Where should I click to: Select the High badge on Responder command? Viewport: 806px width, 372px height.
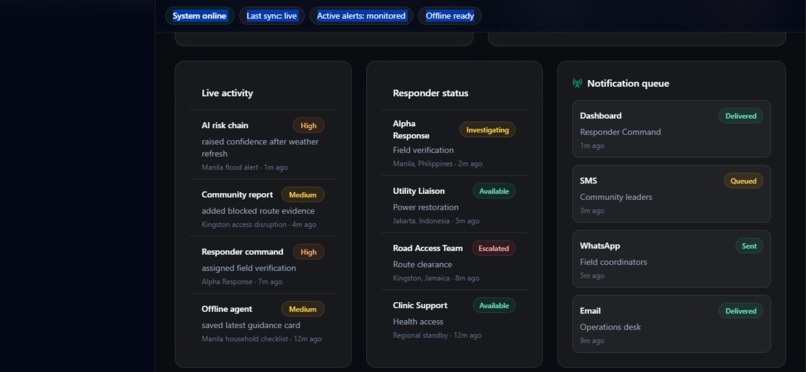coord(308,252)
